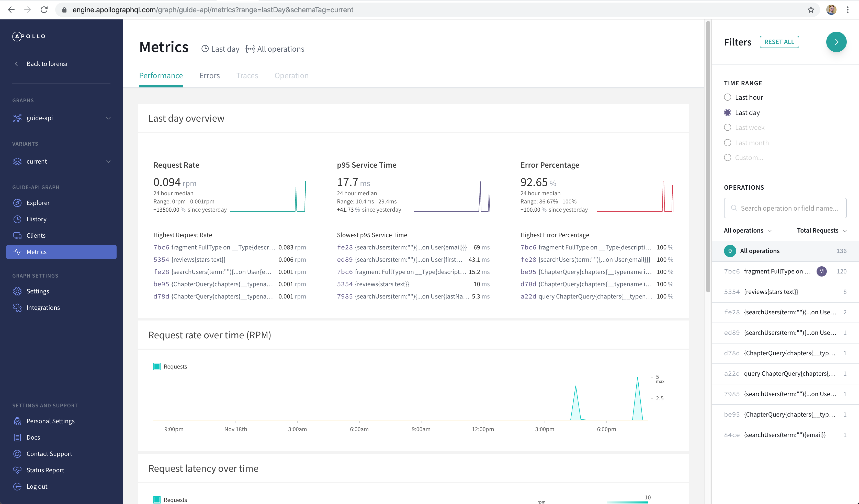The image size is (859, 504).
Task: Click the RESET ALL button
Action: [x=779, y=42]
